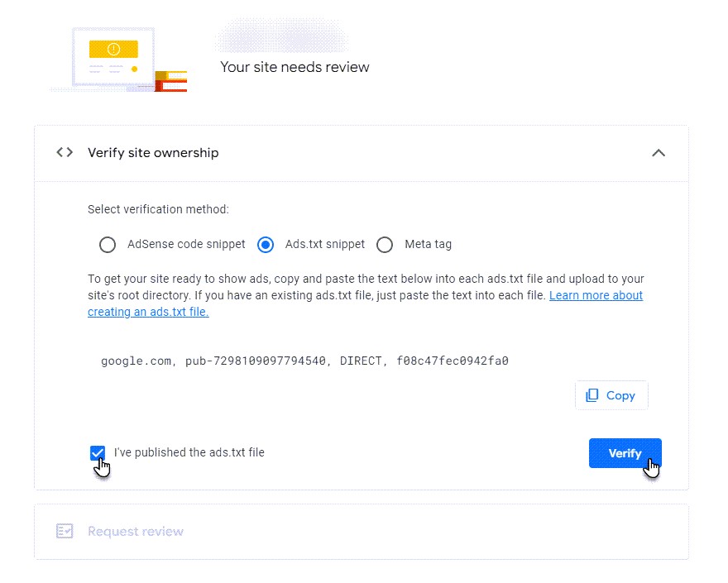Click the Select verification method label

[158, 209]
